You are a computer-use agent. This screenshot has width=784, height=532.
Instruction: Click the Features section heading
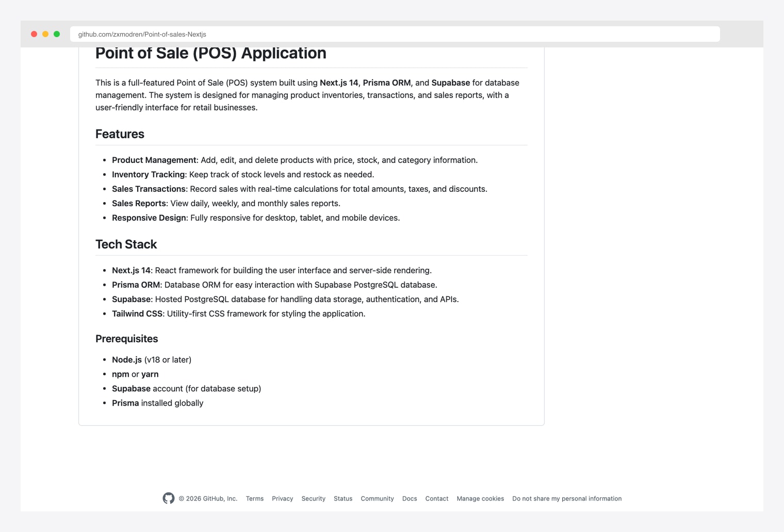pyautogui.click(x=120, y=134)
